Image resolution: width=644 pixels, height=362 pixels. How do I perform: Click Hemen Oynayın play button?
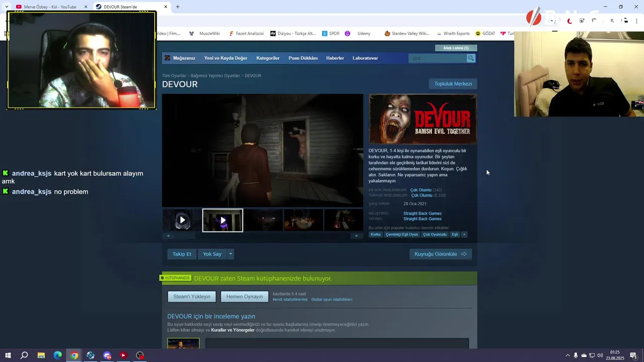point(245,297)
